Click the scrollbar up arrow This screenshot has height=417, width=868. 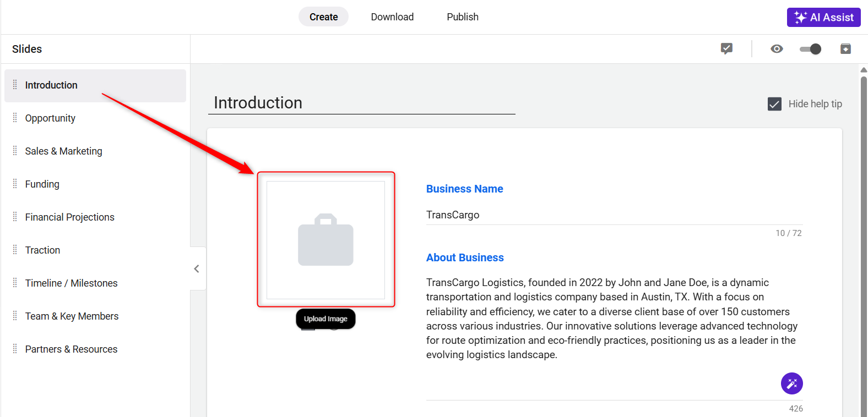pyautogui.click(x=864, y=70)
